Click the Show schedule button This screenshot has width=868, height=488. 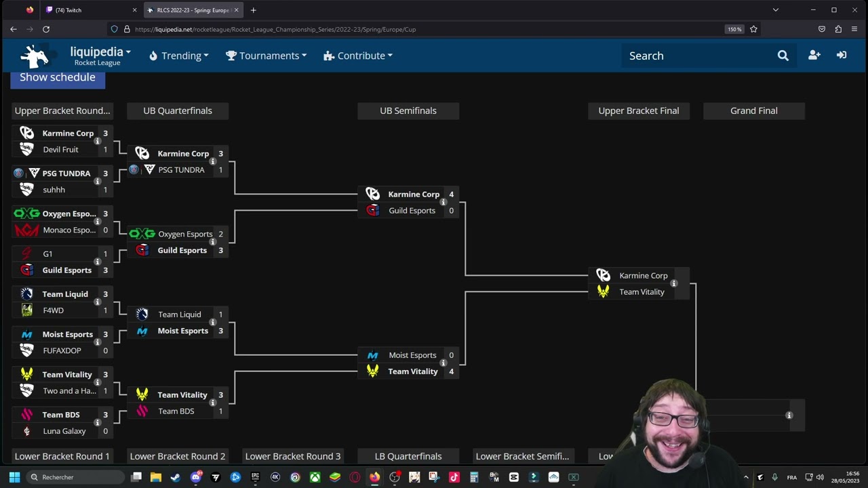[x=58, y=77]
